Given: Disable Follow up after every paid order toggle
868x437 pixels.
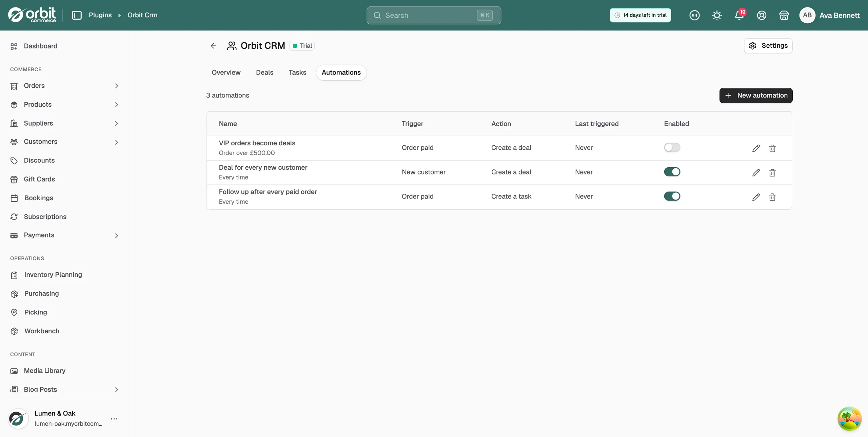Looking at the screenshot, I should click(672, 196).
